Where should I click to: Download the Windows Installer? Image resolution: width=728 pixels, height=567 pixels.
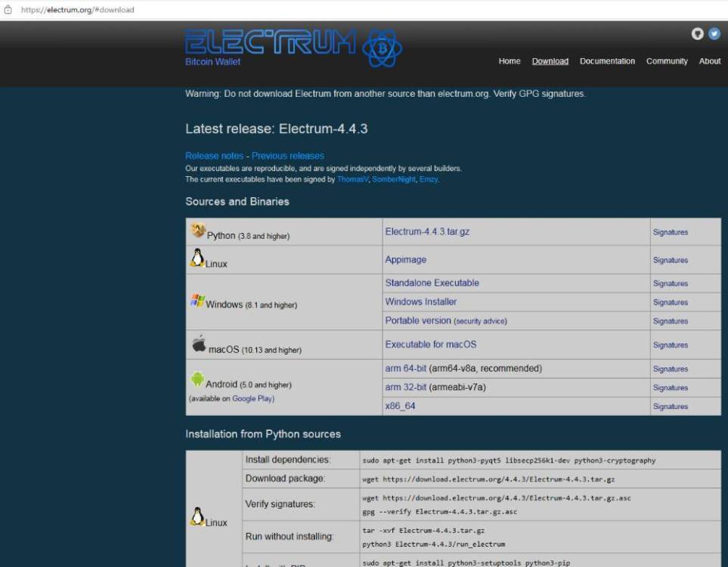pyautogui.click(x=420, y=302)
